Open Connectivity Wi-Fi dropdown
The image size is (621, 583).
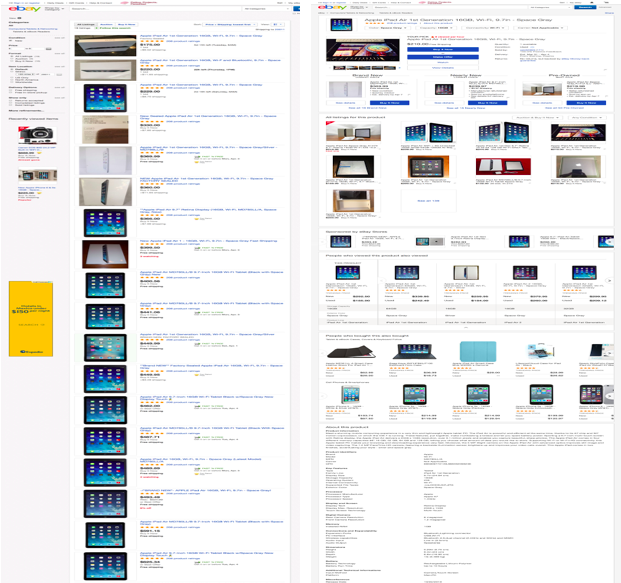coord(485,28)
